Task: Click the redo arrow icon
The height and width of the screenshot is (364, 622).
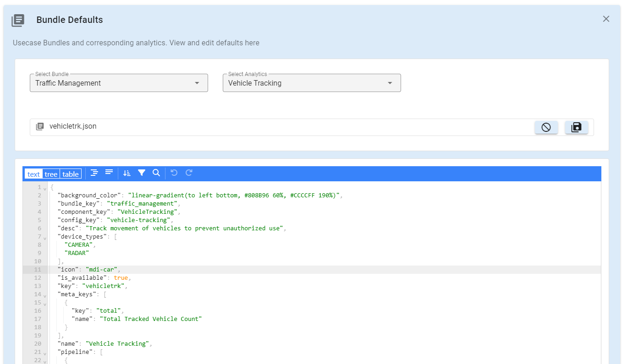Action: click(x=189, y=173)
